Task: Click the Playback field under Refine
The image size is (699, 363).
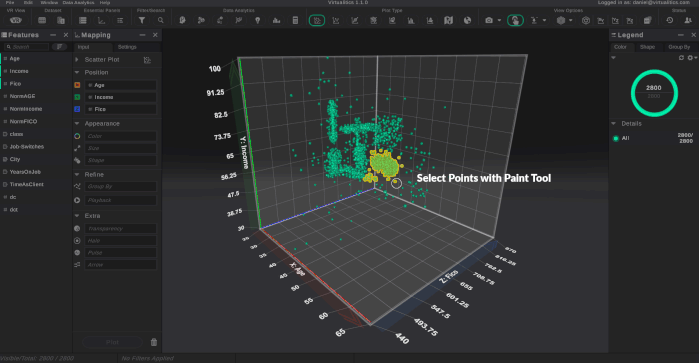Action: (x=120, y=200)
